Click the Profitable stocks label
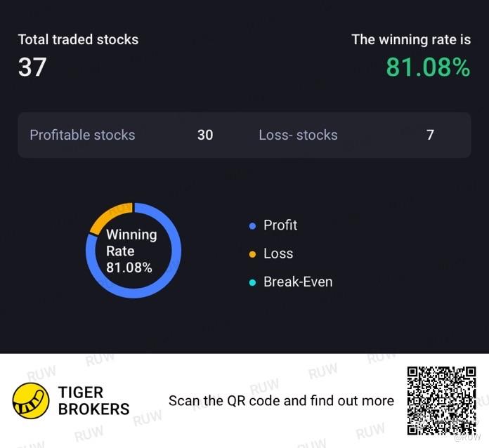The image size is (489, 448). point(82,135)
